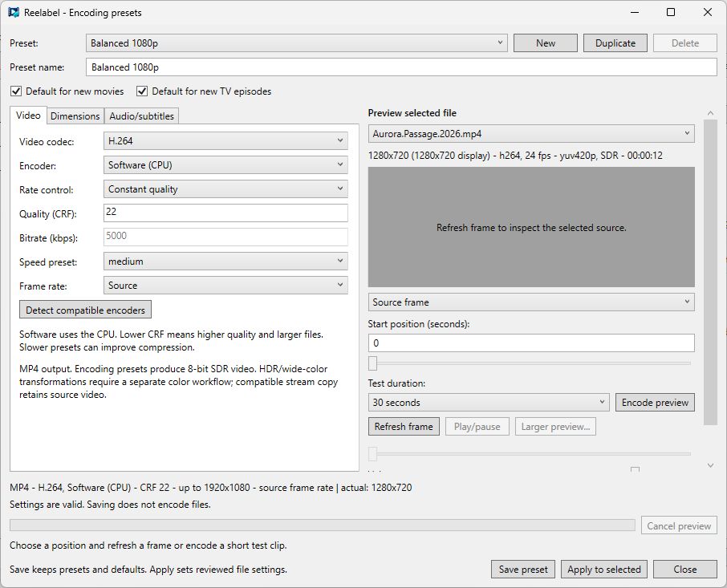Click Detect compatible encoders button
This screenshot has height=588, width=727.
[85, 310]
